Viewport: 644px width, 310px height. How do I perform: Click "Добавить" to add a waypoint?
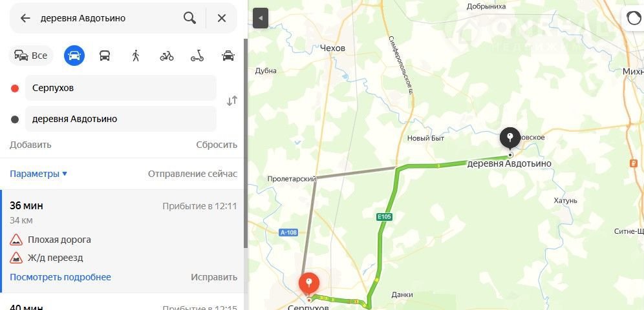30,145
